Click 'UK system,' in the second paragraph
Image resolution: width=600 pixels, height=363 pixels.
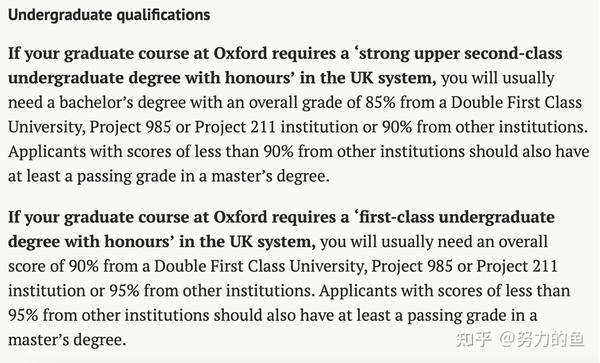point(272,241)
